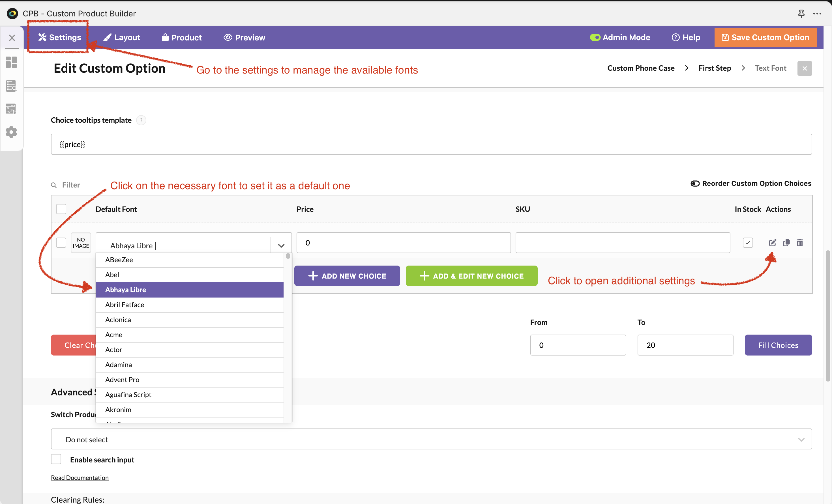Viewport: 832px width, 504px height.
Task: Open the dashboard icon in left sidebar
Action: tap(12, 62)
